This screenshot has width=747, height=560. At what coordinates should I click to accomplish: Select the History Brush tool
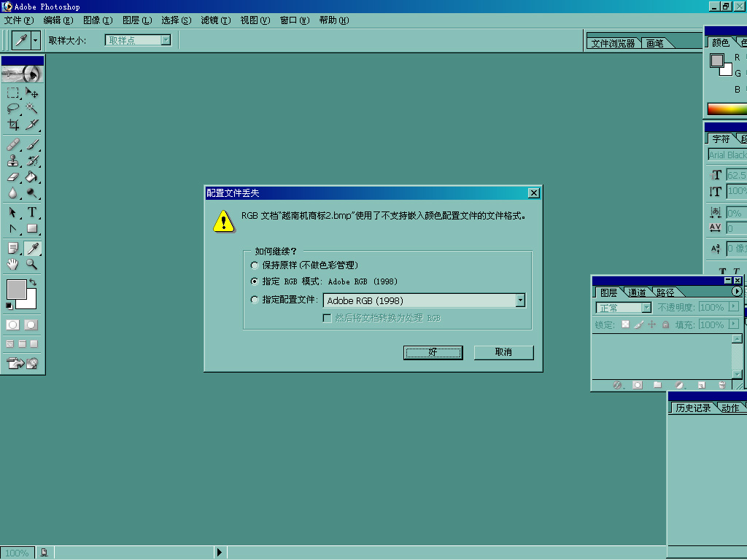[x=32, y=160]
